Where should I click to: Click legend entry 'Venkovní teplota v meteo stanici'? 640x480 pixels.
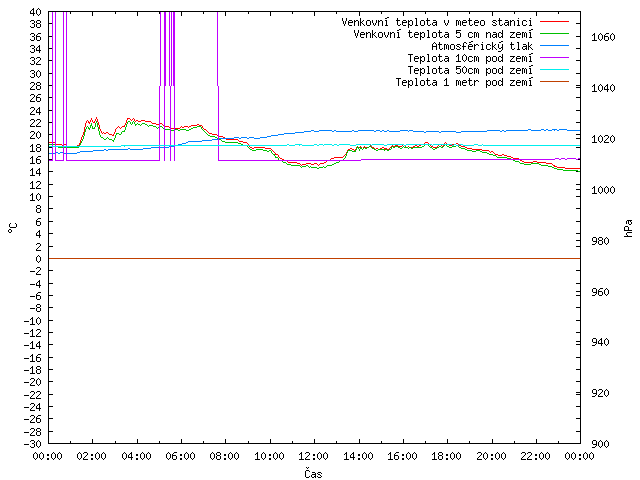tap(455, 22)
